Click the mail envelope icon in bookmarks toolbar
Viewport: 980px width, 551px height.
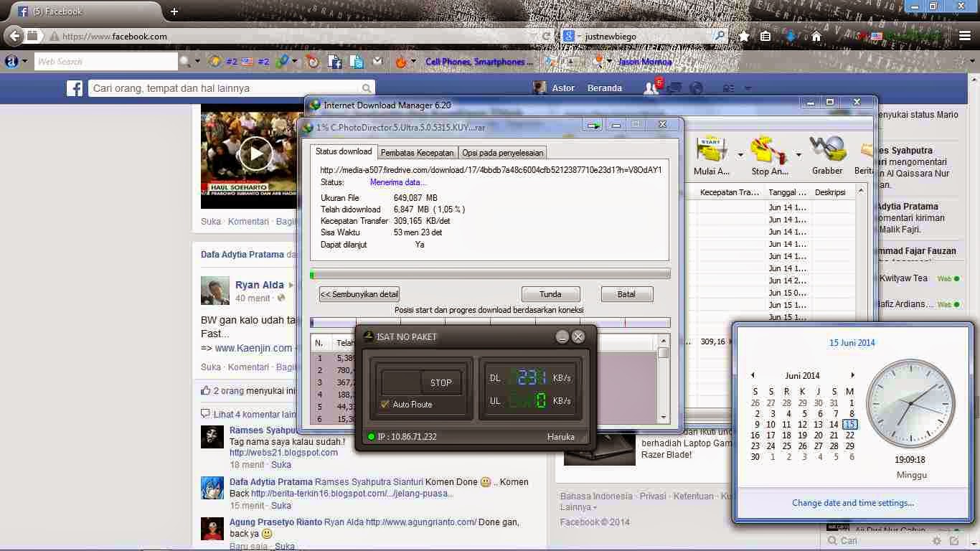click(377, 62)
